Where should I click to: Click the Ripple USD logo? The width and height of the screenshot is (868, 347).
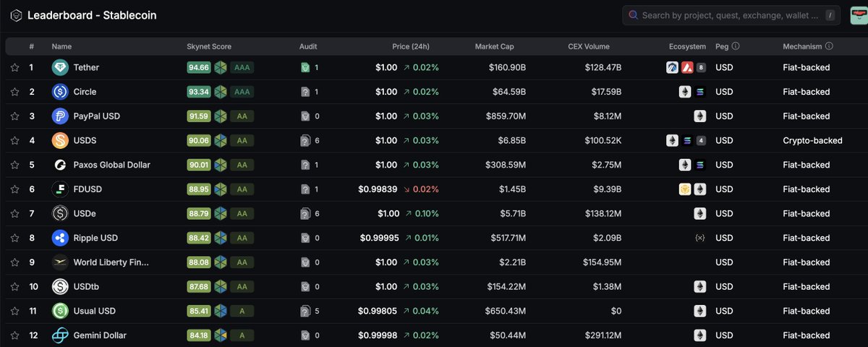[60, 238]
